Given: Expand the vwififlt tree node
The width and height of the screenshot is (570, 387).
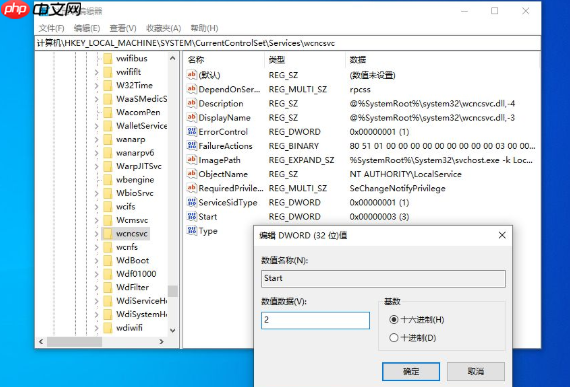Looking at the screenshot, I should point(96,72).
